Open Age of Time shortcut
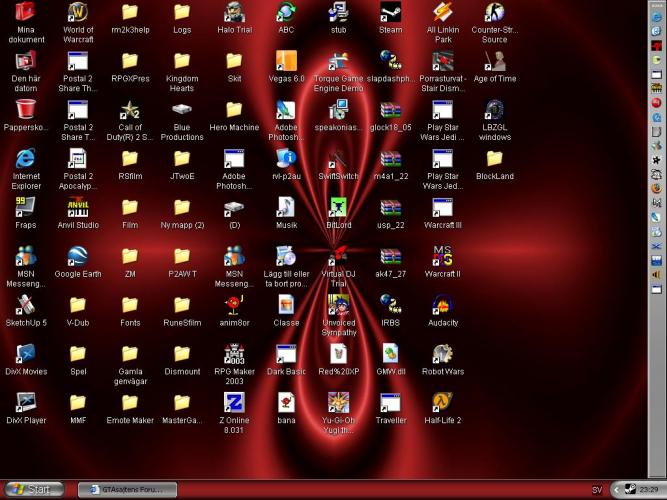 [x=494, y=61]
